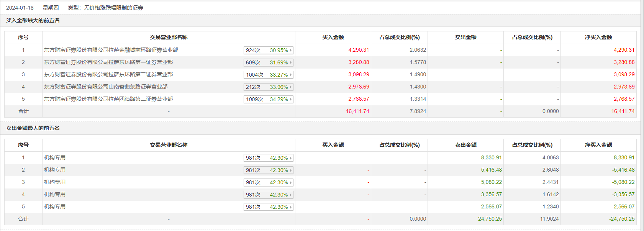Click 序号 header in top-sellers table
This screenshot has height=231, width=644.
(x=23, y=145)
